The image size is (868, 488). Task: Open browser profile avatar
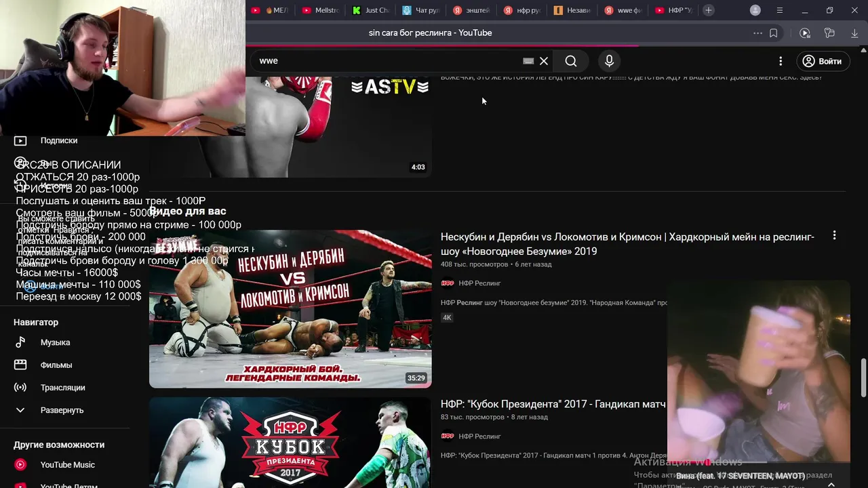tap(755, 10)
